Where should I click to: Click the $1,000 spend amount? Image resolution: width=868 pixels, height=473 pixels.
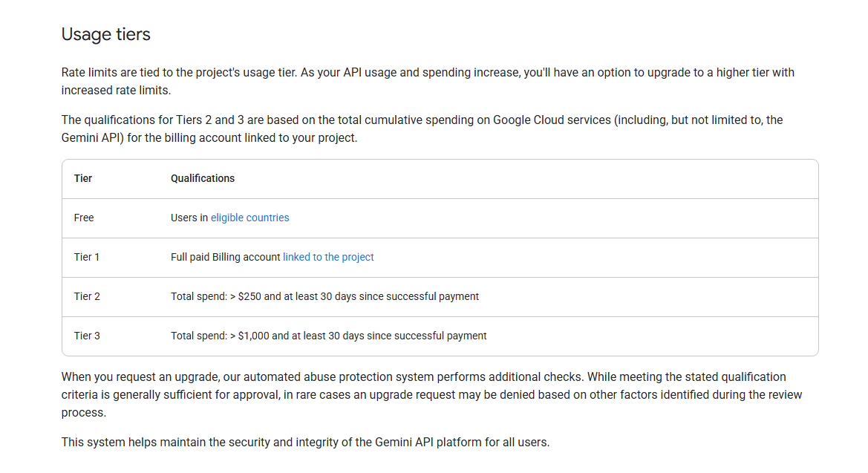253,336
